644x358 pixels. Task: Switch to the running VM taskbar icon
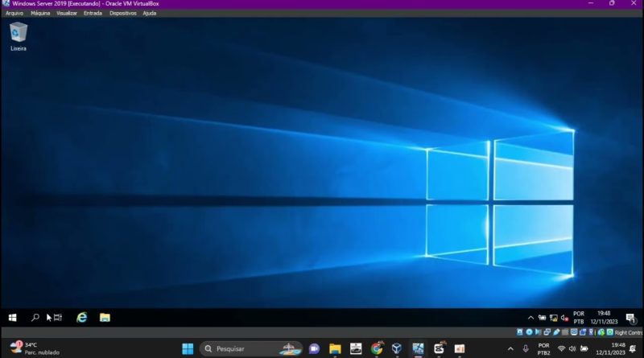(418, 348)
